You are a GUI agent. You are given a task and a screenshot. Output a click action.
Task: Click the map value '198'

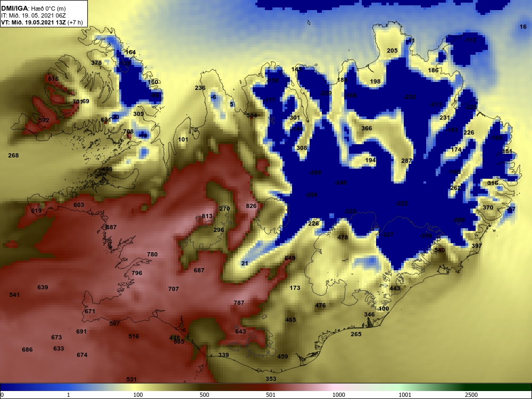coord(375,81)
